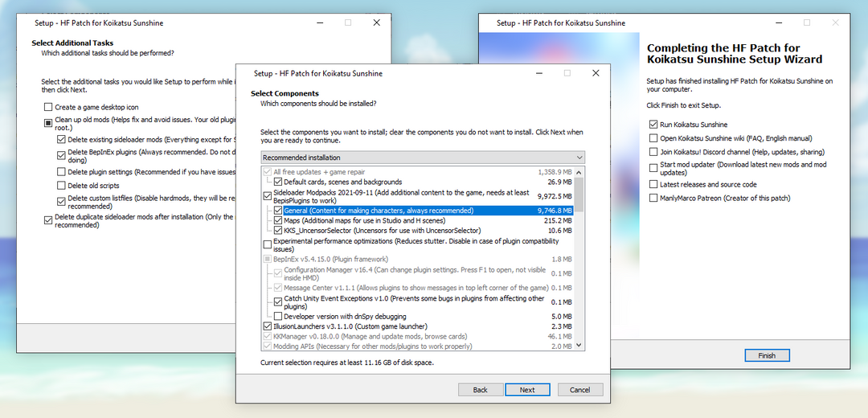This screenshot has height=418, width=868.
Task: Check Latest releases and source code
Action: tap(653, 184)
